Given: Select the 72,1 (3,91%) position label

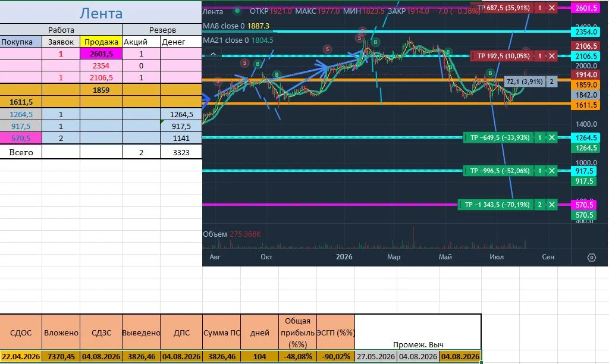Looking at the screenshot, I should coord(525,81).
